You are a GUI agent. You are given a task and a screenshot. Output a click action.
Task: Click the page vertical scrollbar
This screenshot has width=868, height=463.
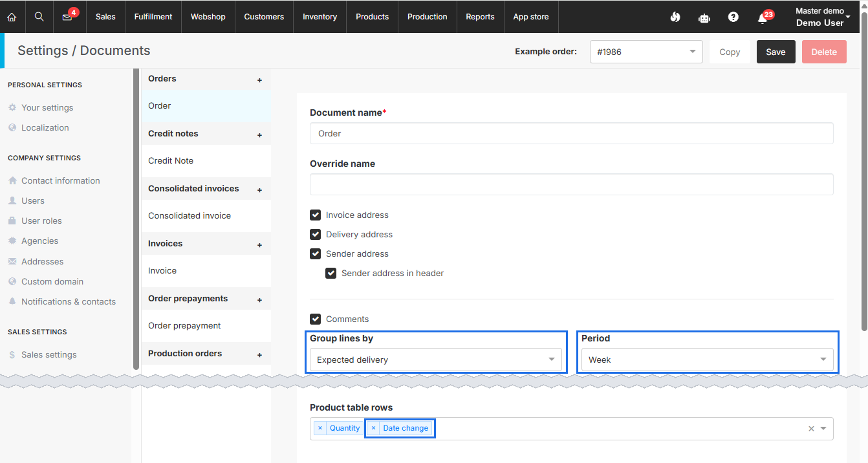tap(864, 171)
